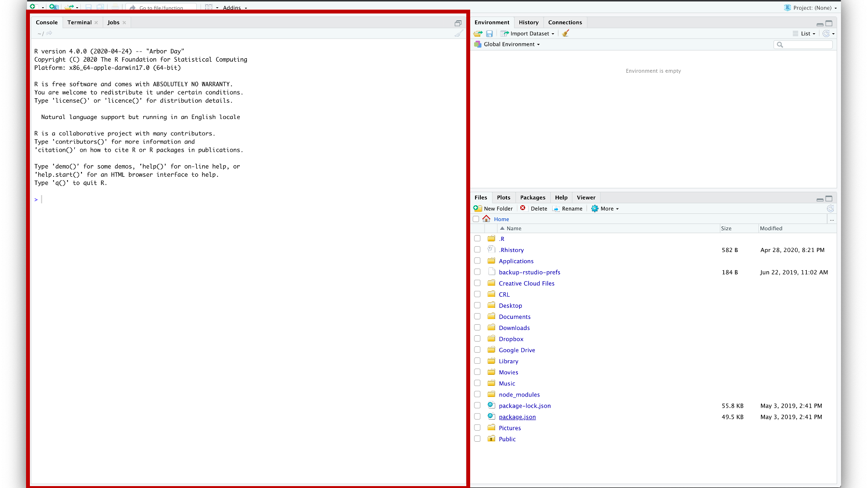Viewport: 868px width, 488px height.
Task: Check the box for the .R folder
Action: point(477,238)
